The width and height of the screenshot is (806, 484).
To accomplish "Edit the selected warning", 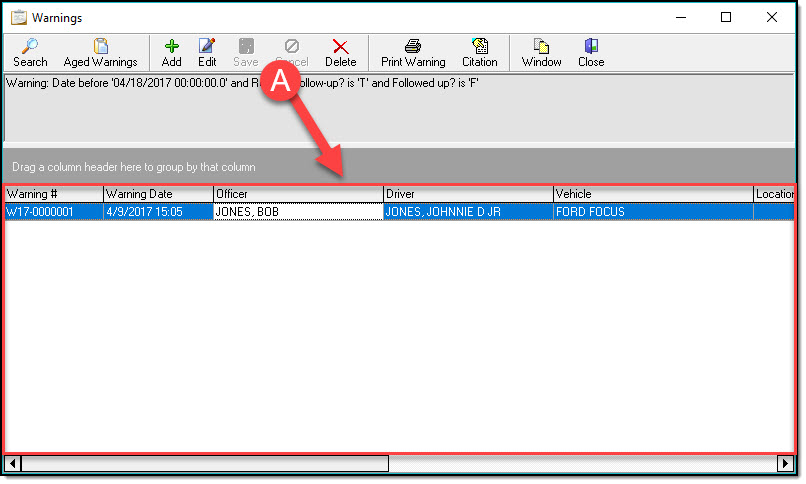I will (x=207, y=46).
